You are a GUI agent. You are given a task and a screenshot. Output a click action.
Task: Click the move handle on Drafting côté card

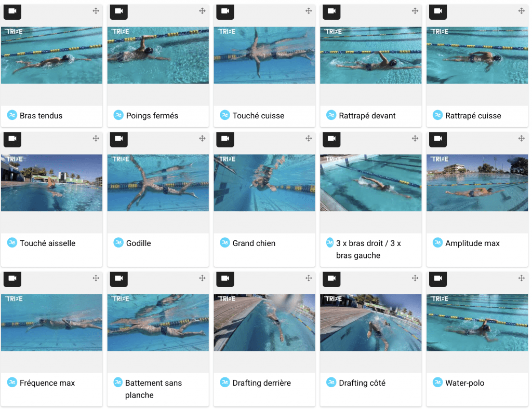click(x=415, y=278)
